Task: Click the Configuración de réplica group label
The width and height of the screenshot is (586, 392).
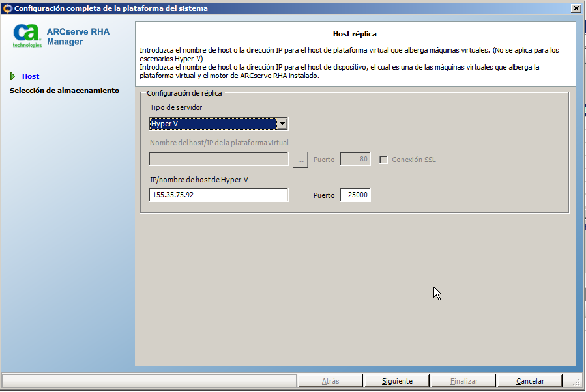Action: [184, 93]
